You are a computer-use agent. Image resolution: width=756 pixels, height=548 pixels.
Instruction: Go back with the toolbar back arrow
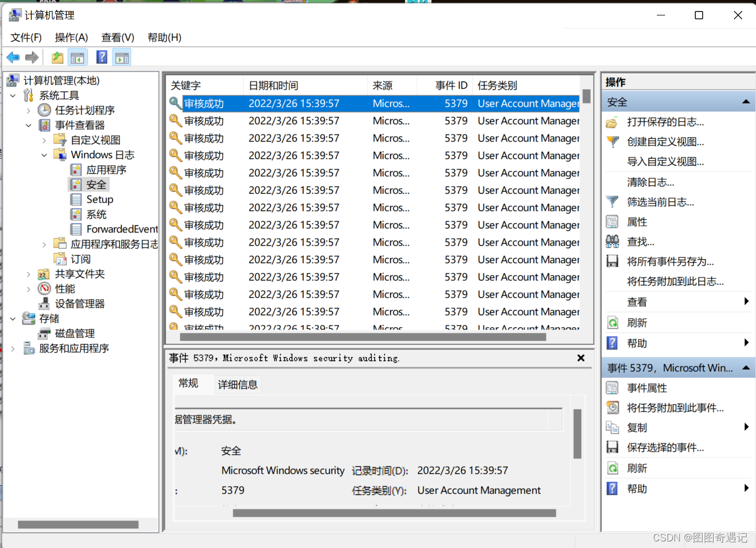pyautogui.click(x=13, y=57)
